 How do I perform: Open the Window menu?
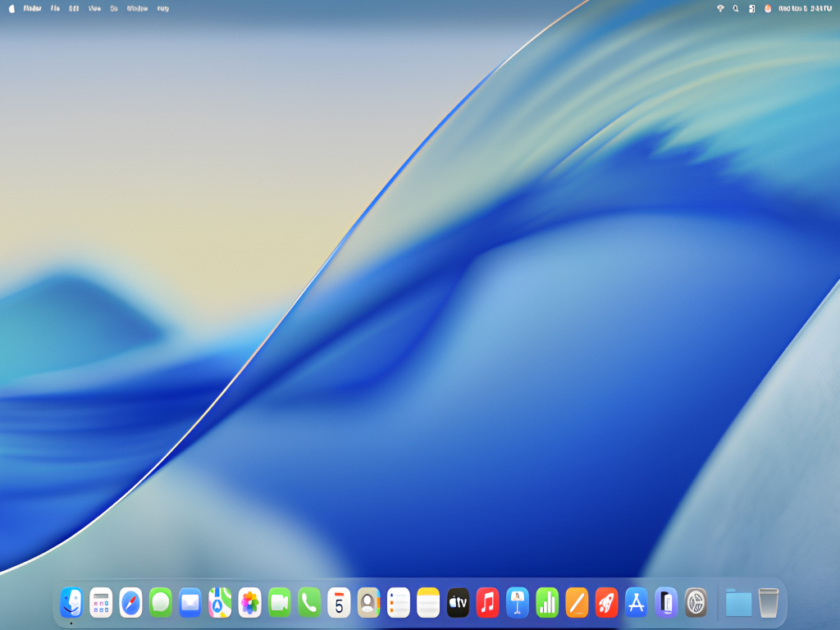pos(137,8)
